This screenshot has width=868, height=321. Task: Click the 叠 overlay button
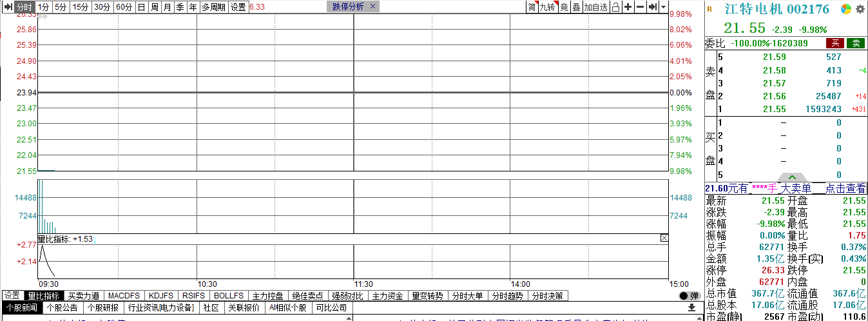[x=576, y=7]
